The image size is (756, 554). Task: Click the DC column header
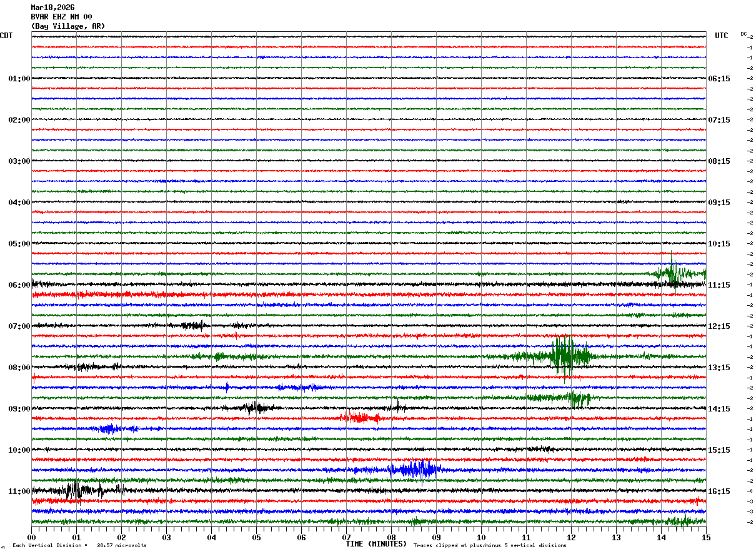coord(744,34)
